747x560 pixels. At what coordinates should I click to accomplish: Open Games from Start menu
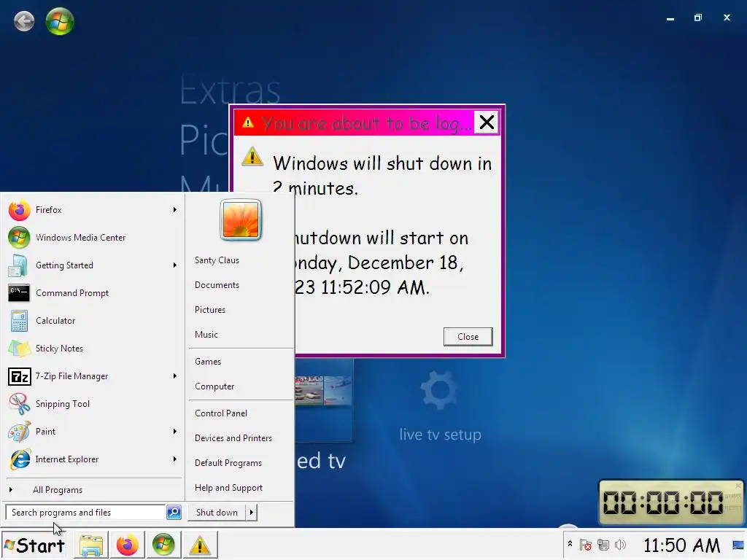pos(208,362)
